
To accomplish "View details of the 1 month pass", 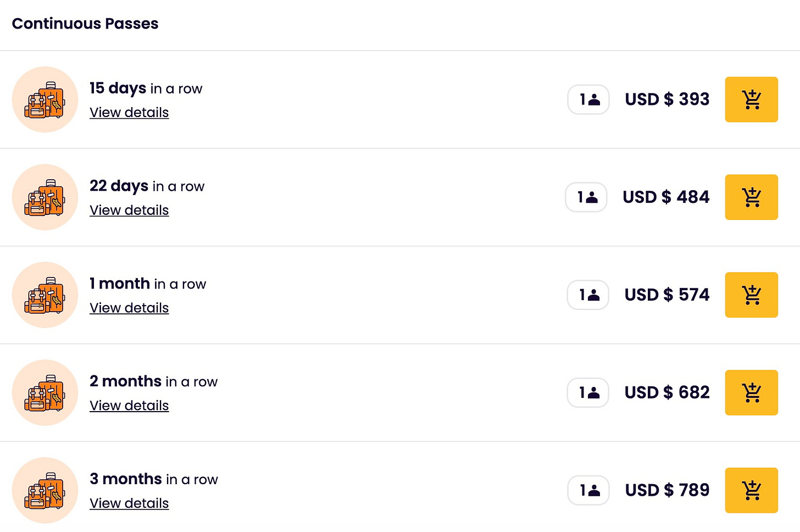I will 129,308.
